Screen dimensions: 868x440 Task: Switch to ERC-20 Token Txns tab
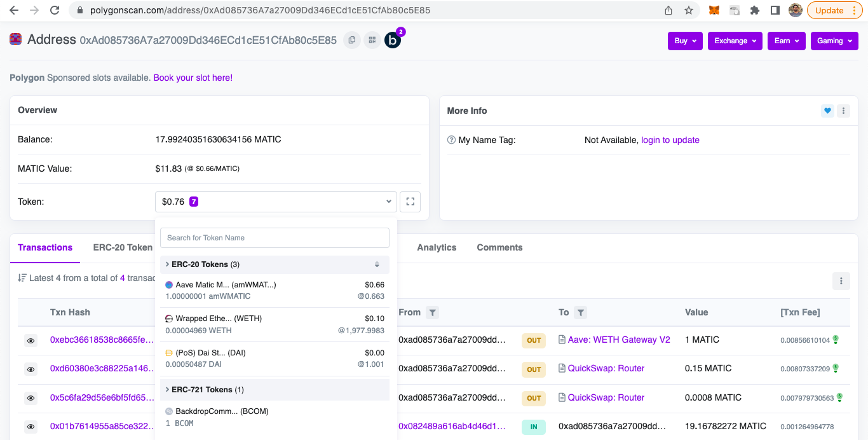123,247
